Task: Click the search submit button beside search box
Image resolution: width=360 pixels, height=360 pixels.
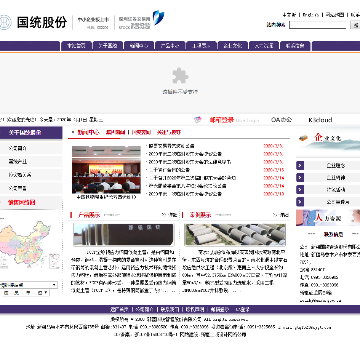Action: click(x=355, y=25)
